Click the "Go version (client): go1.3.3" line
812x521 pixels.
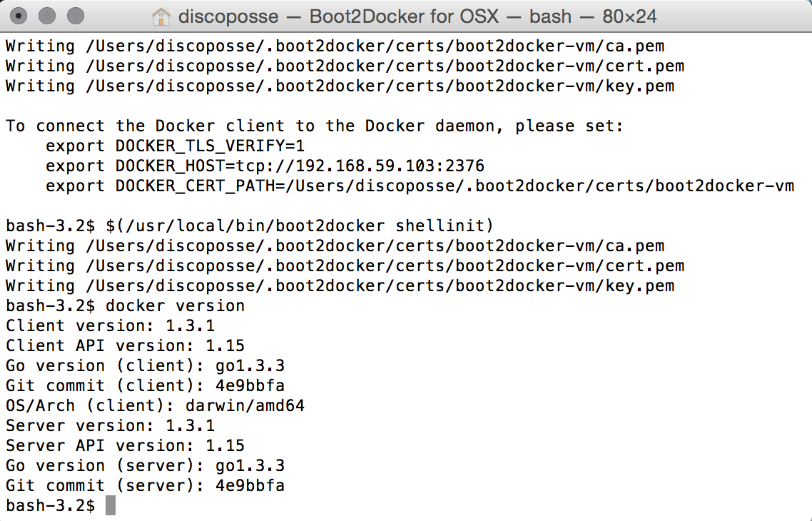pyautogui.click(x=145, y=366)
